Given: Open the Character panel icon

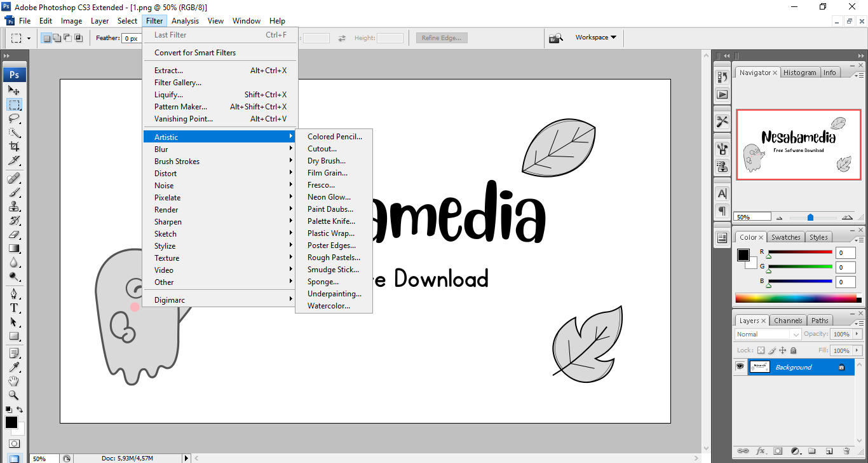Looking at the screenshot, I should (x=722, y=193).
